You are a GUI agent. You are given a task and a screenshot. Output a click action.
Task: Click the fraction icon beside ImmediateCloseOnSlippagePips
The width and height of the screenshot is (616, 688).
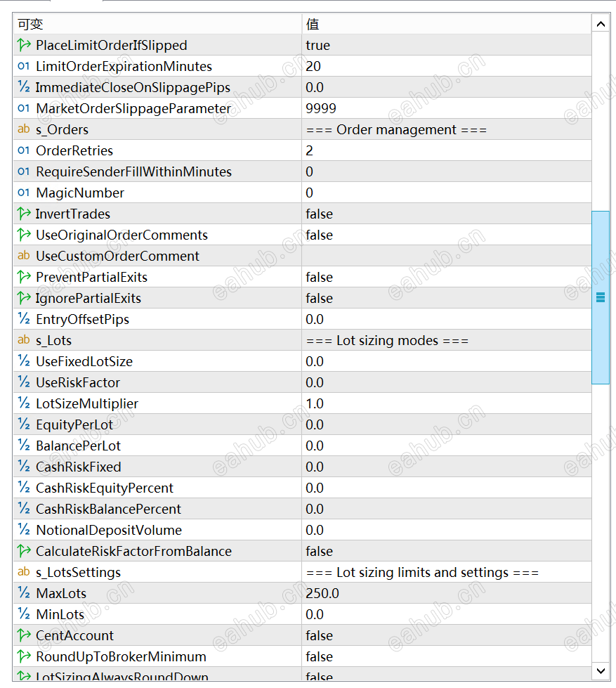coord(24,87)
